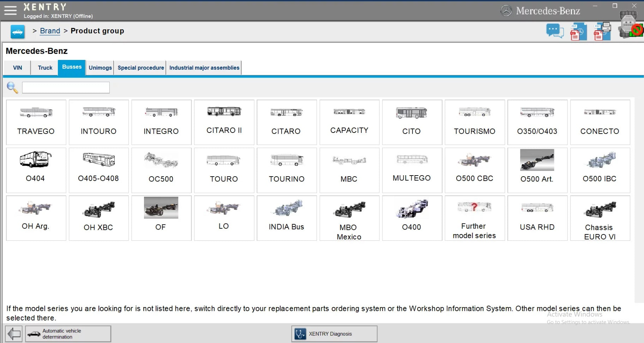This screenshot has width=644, height=343.
Task: Open the hamburger main menu
Action: pyautogui.click(x=10, y=11)
